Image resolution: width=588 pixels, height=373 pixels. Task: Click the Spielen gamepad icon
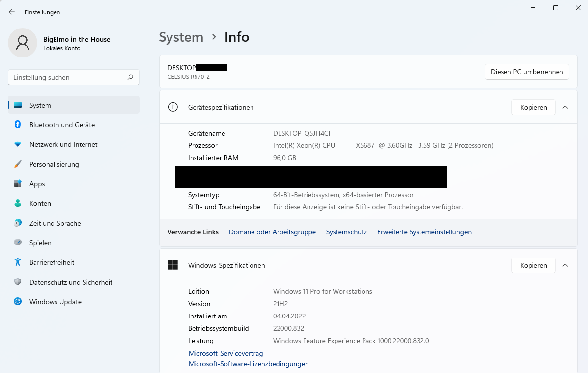18,242
